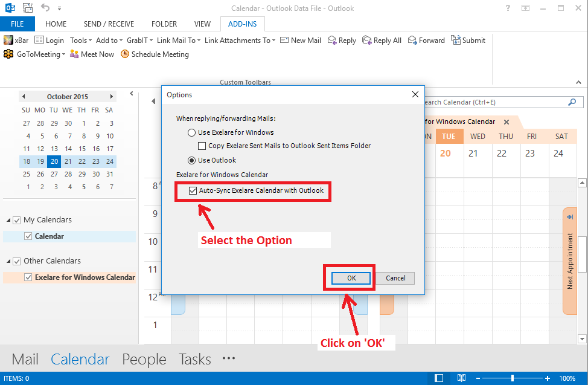Click OK in Options dialog
This screenshot has height=385, width=588.
(351, 278)
